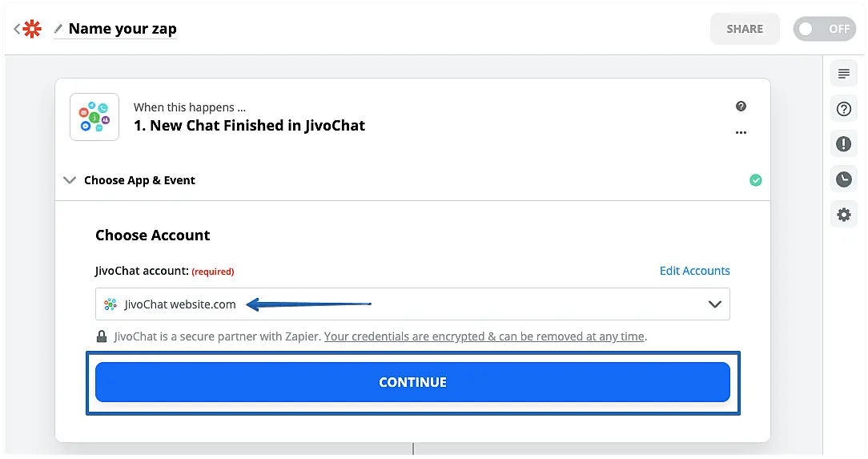
Task: Click the Edit Accounts link
Action: point(694,271)
